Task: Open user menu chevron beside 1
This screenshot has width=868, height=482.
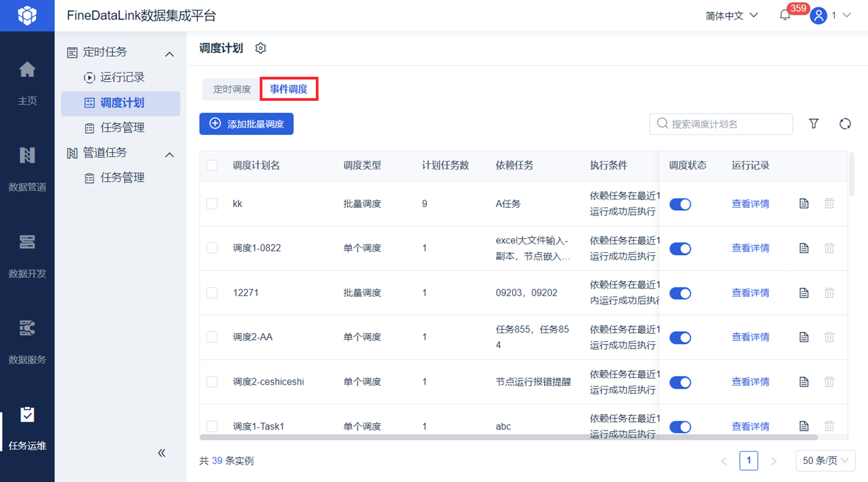Action: coord(847,15)
